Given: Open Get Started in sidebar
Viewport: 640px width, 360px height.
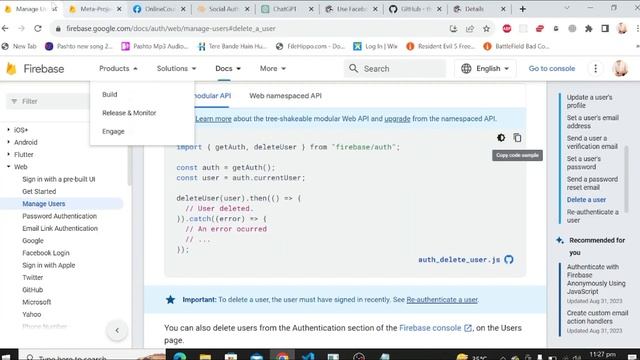Looking at the screenshot, I should click(x=39, y=191).
